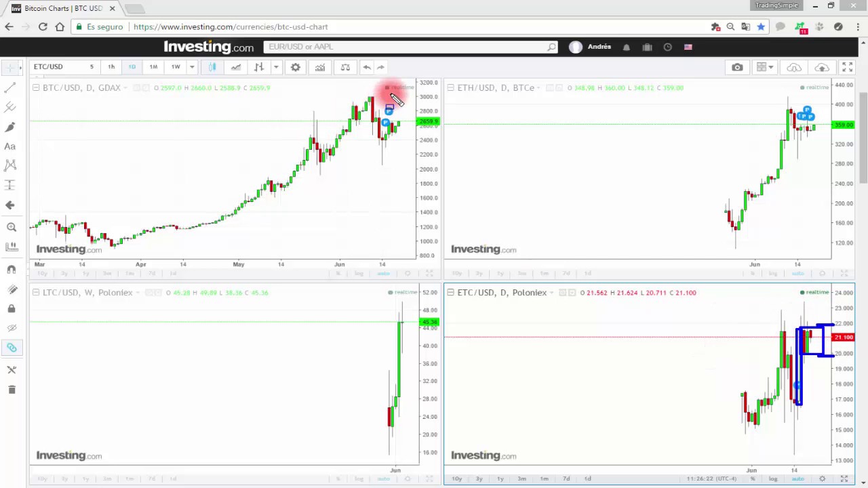
Task: Open the chart layout grid selector
Action: [x=765, y=67]
